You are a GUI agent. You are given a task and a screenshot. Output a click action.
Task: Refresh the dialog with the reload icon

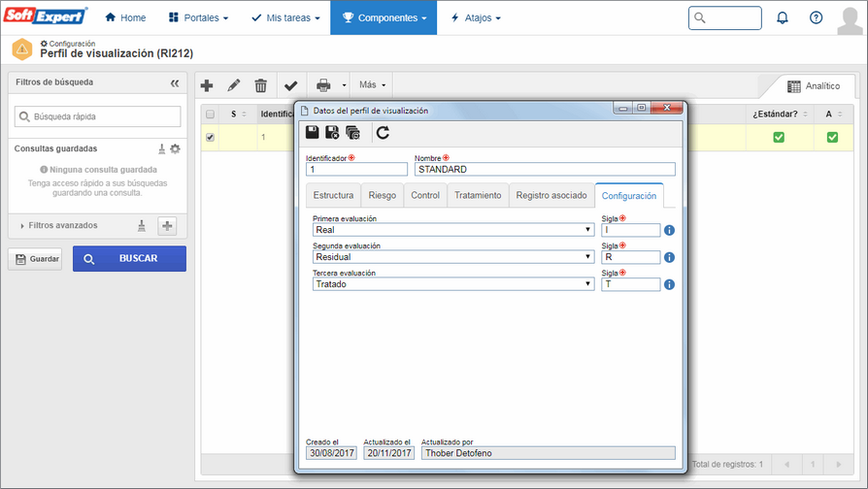coord(383,132)
